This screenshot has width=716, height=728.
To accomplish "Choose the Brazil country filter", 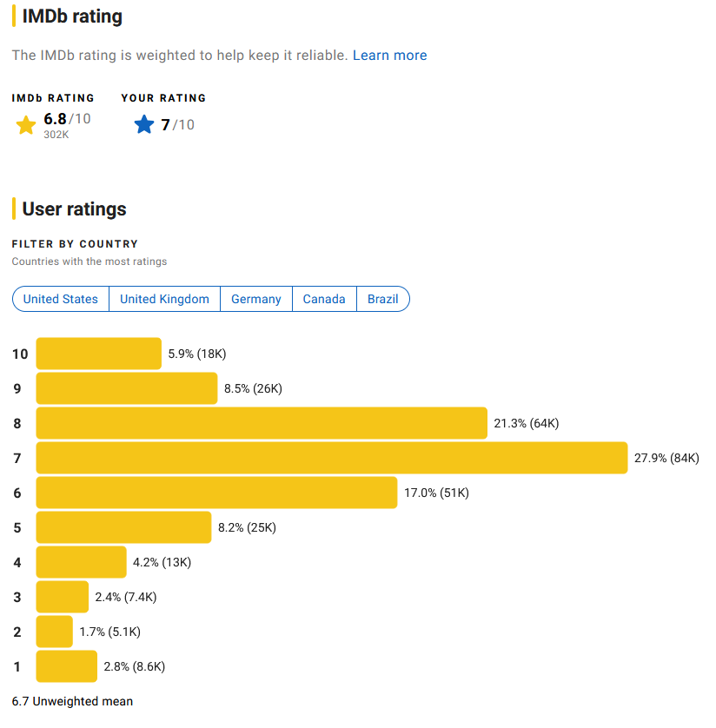I will (x=383, y=299).
